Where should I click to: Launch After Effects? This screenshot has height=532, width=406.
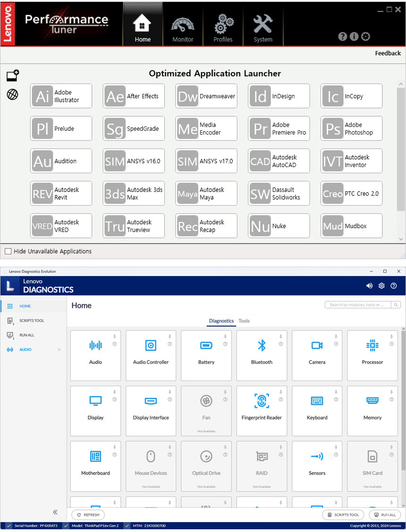point(134,96)
